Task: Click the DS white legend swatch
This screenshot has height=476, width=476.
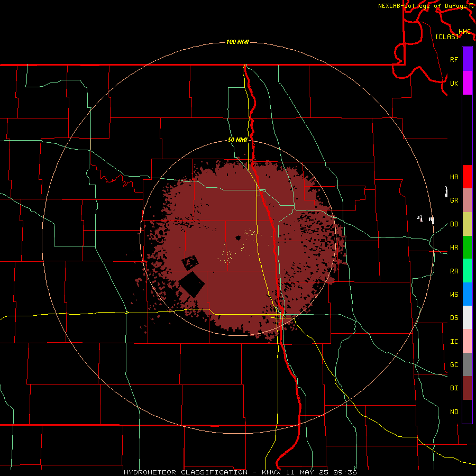Action: (x=467, y=317)
